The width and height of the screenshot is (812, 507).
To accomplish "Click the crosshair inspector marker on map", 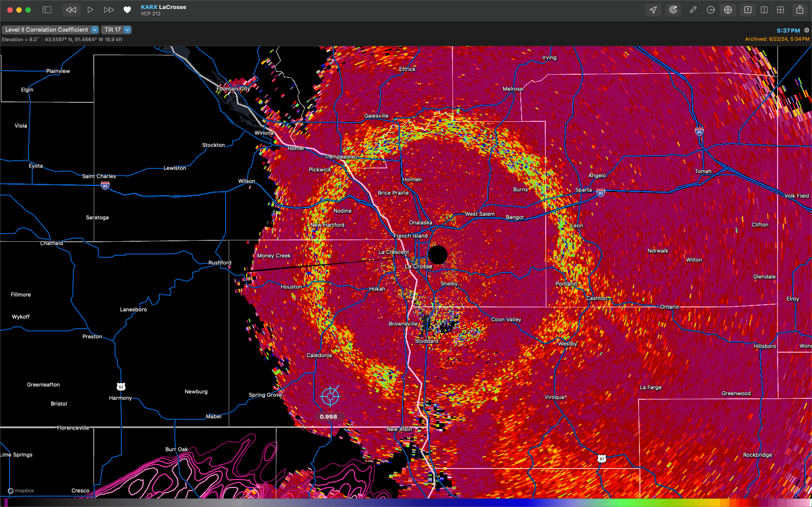I will [x=330, y=396].
